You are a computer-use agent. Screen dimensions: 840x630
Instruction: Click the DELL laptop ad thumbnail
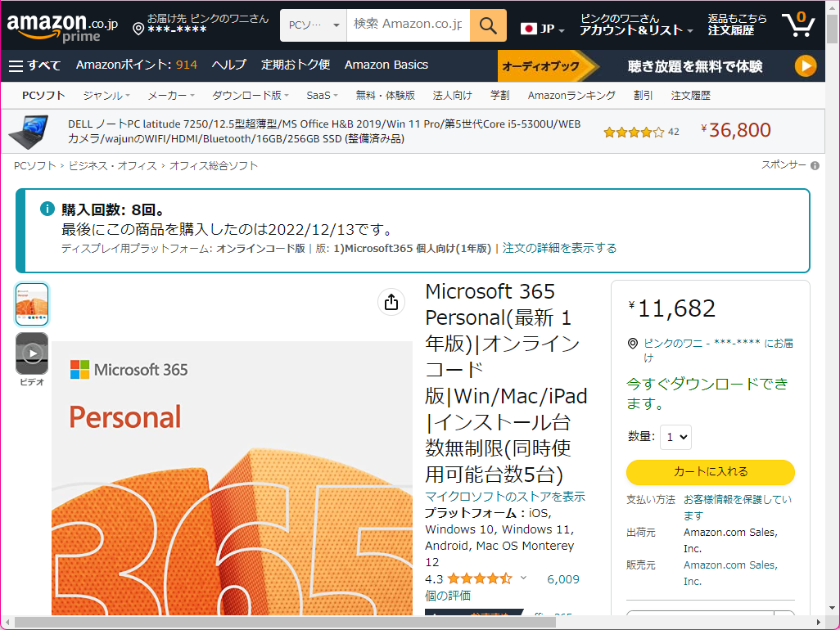[29, 132]
